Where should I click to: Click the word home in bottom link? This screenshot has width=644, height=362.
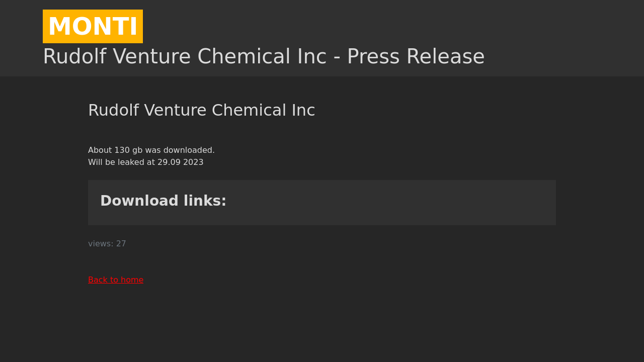point(132,280)
